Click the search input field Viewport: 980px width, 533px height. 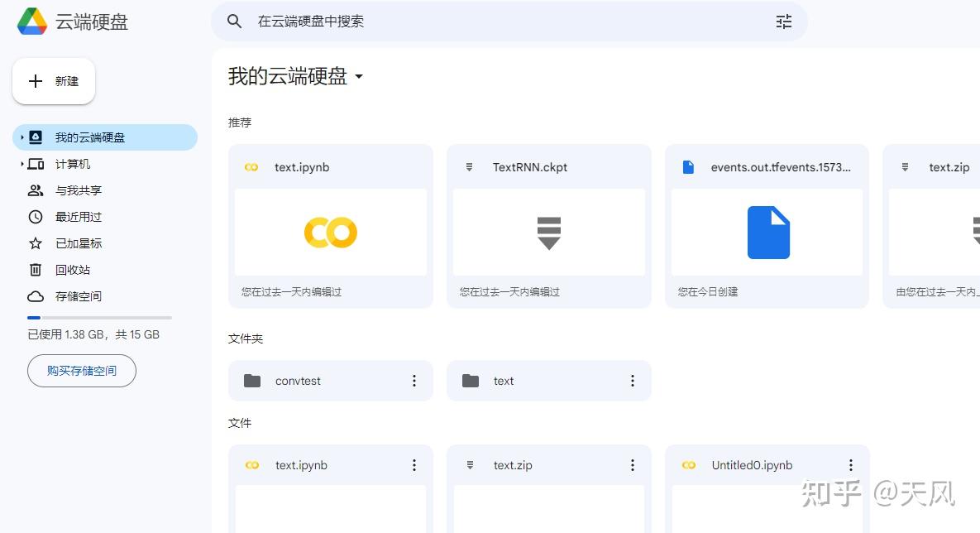(x=496, y=21)
